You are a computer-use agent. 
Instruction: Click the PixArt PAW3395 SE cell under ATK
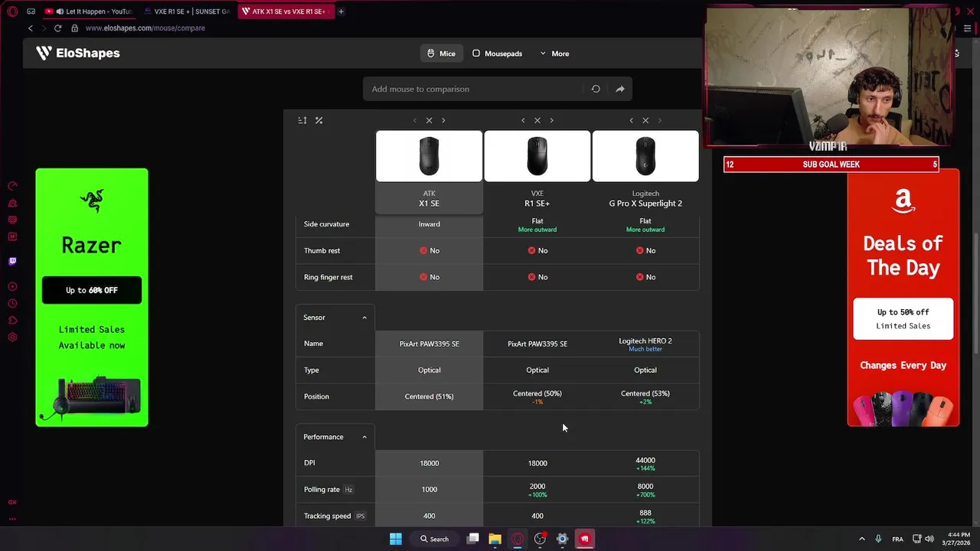point(429,344)
